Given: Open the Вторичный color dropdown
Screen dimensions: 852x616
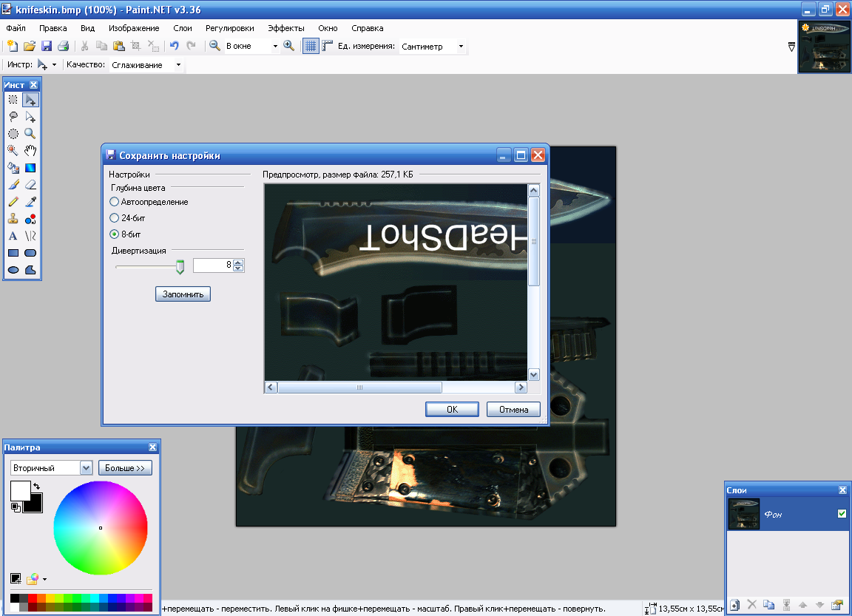Looking at the screenshot, I should (x=85, y=468).
